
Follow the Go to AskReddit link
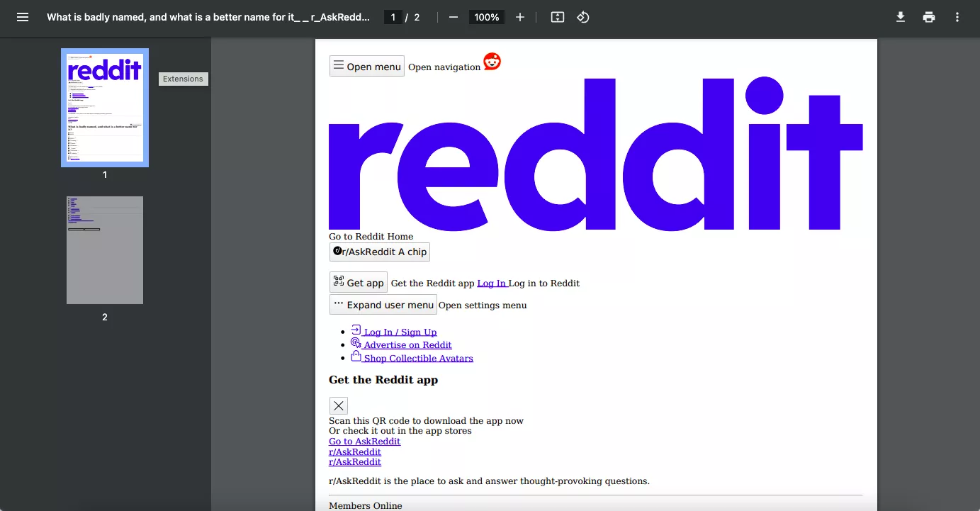click(x=364, y=441)
